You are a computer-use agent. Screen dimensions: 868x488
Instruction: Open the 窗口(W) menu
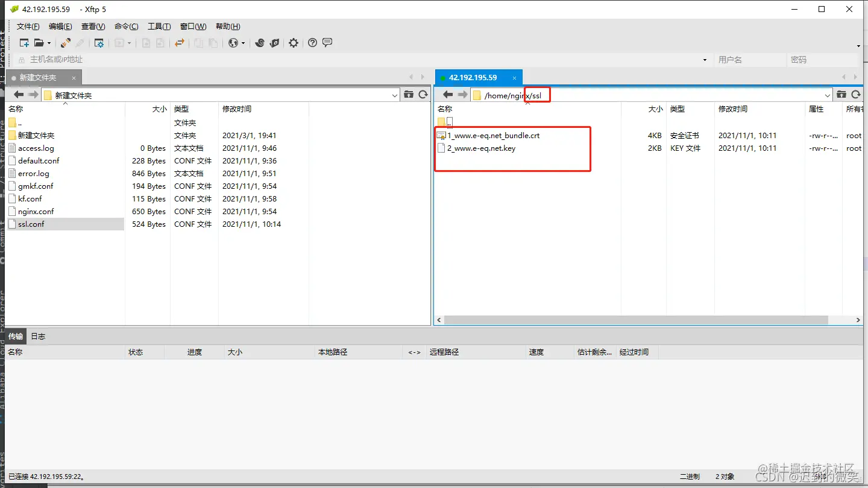tap(193, 27)
